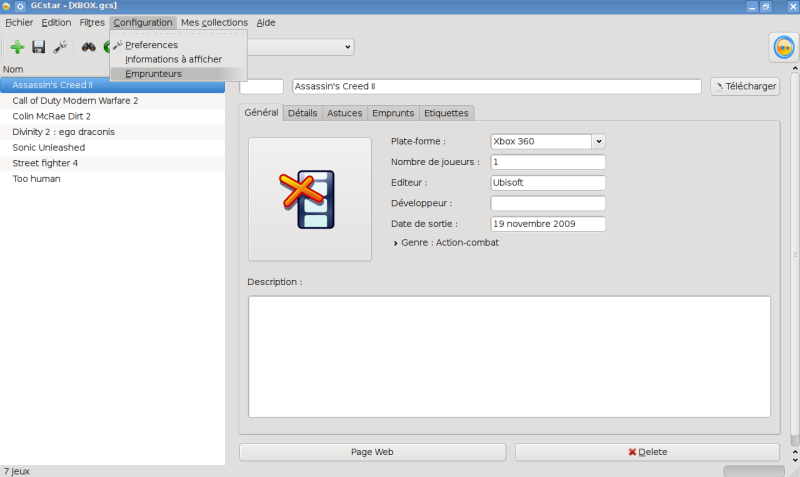Expand the Genre : Action-combat section
800x477 pixels.
395,243
